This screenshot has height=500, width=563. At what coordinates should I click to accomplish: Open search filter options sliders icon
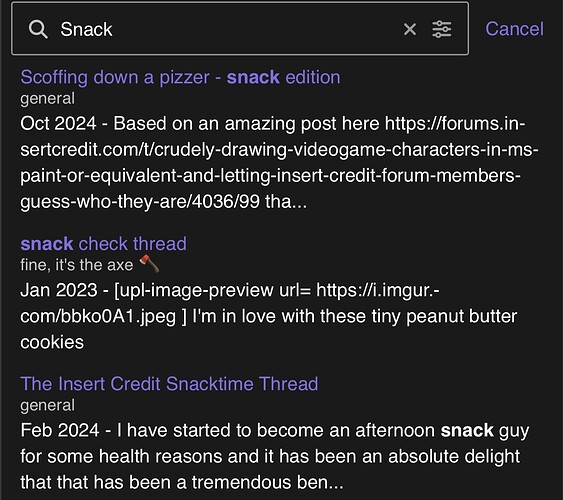click(442, 29)
